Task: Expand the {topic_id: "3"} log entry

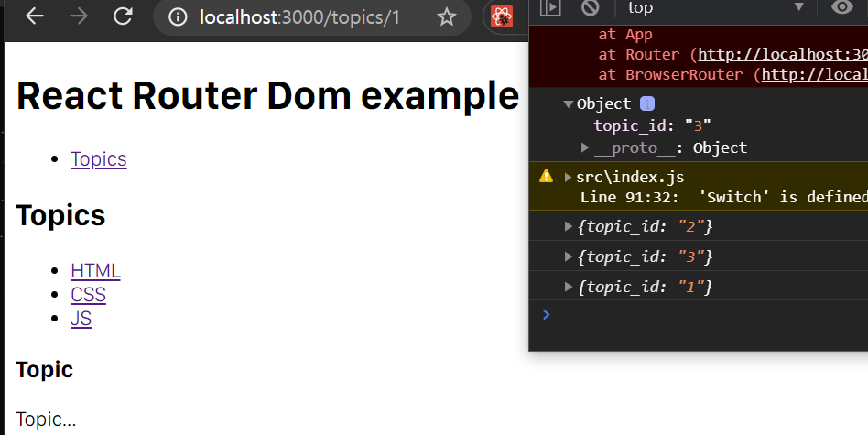Action: click(568, 256)
